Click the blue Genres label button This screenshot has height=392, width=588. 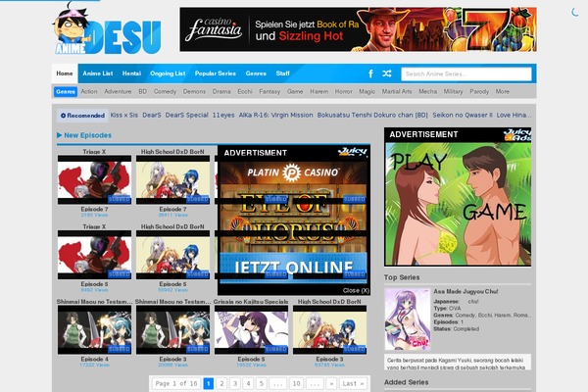(x=66, y=91)
